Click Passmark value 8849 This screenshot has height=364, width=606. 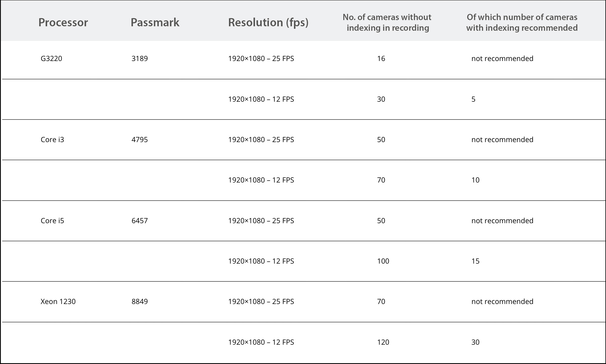(140, 302)
